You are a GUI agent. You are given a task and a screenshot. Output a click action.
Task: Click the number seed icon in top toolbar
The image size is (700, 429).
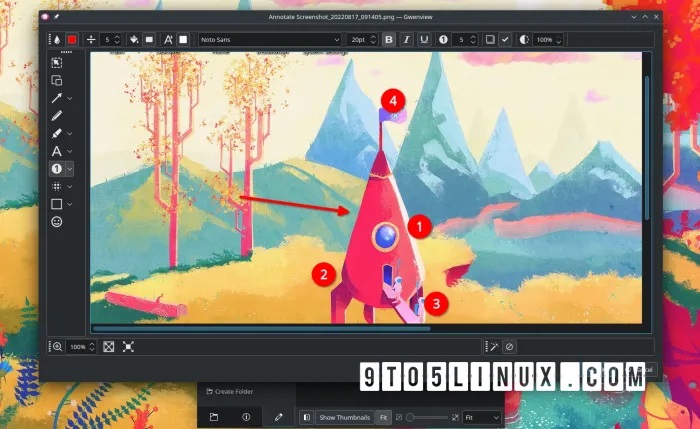tap(443, 40)
